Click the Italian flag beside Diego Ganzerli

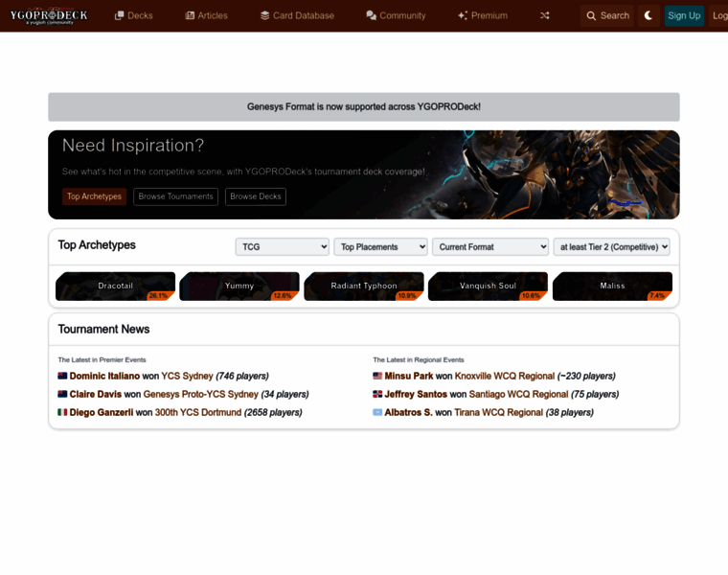(62, 412)
